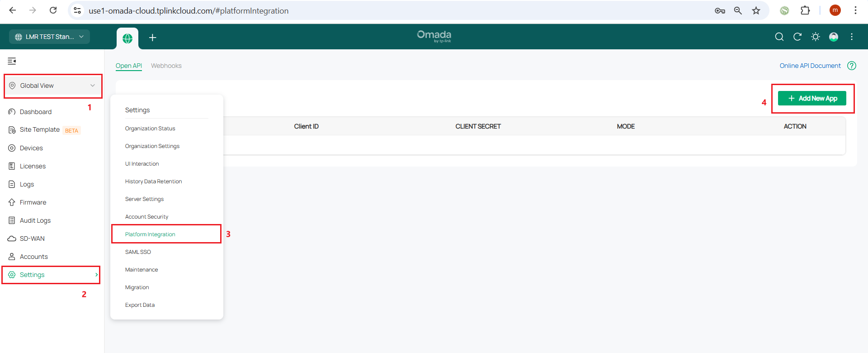The width and height of the screenshot is (868, 353).
Task: Open the password key icon in address bar
Action: (720, 10)
